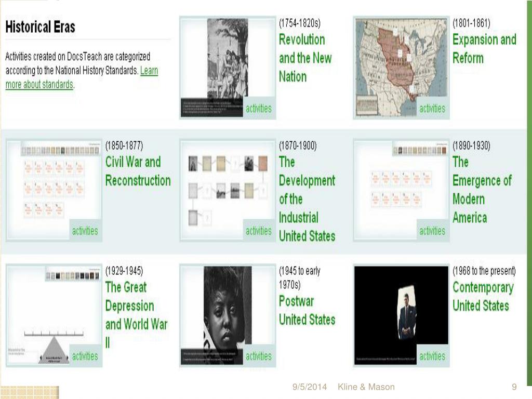Click the 'Historical Eras' heading

[40, 27]
